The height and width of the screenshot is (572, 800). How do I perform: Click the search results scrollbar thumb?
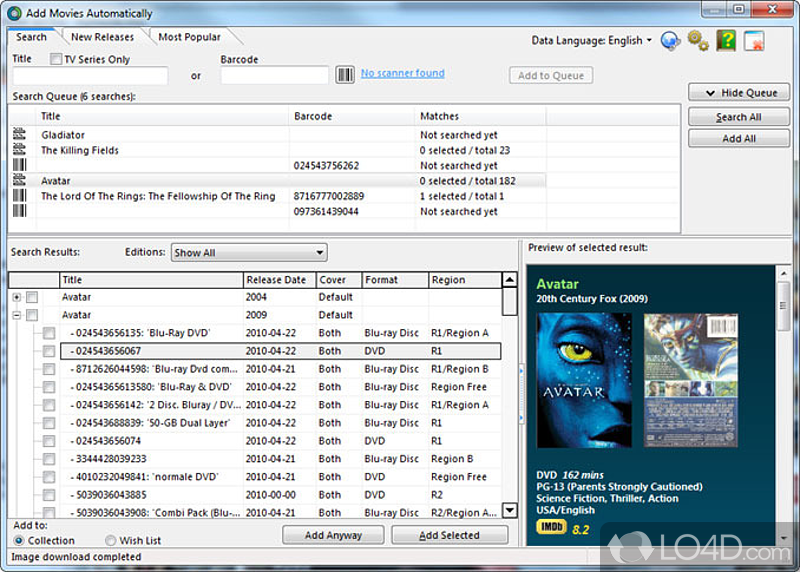(x=509, y=302)
